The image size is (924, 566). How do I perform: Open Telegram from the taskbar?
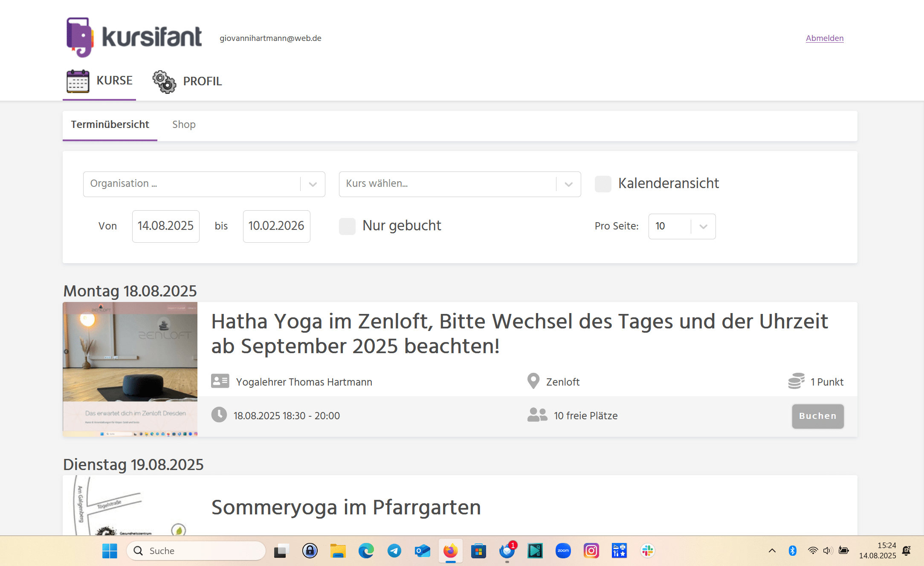(x=394, y=551)
